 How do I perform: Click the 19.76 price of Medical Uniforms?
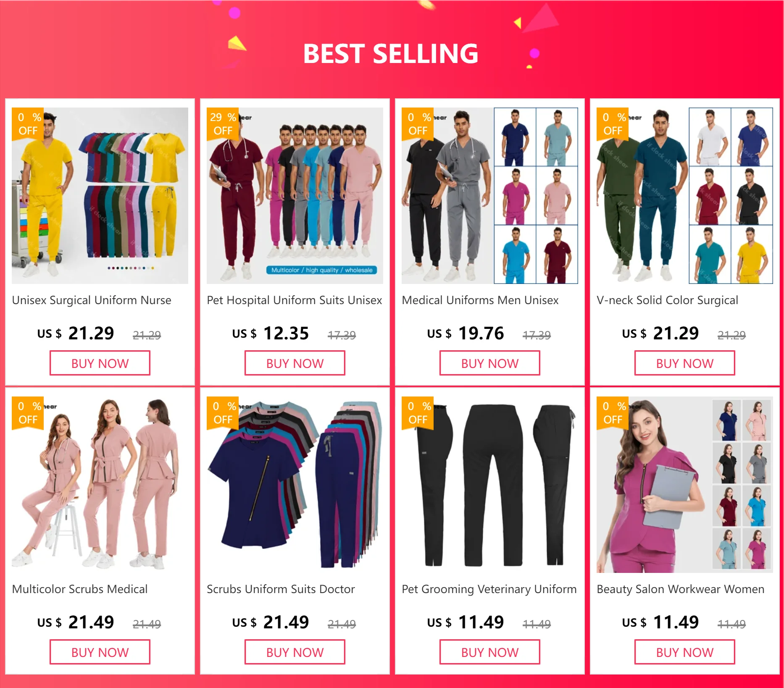481,333
